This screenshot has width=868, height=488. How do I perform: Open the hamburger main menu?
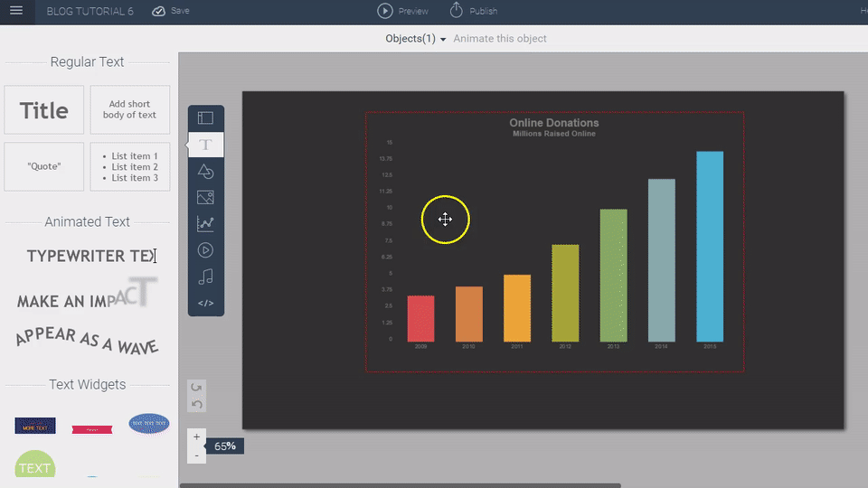point(16,11)
